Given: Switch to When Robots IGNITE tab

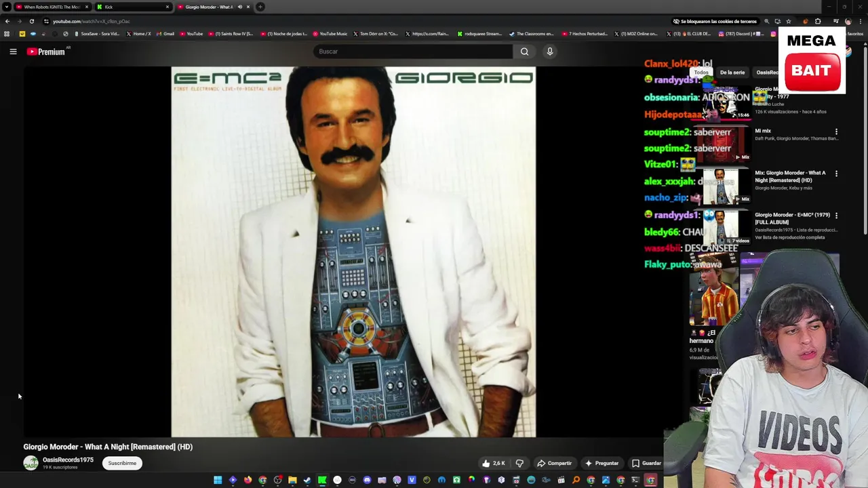Looking at the screenshot, I should pyautogui.click(x=52, y=7).
